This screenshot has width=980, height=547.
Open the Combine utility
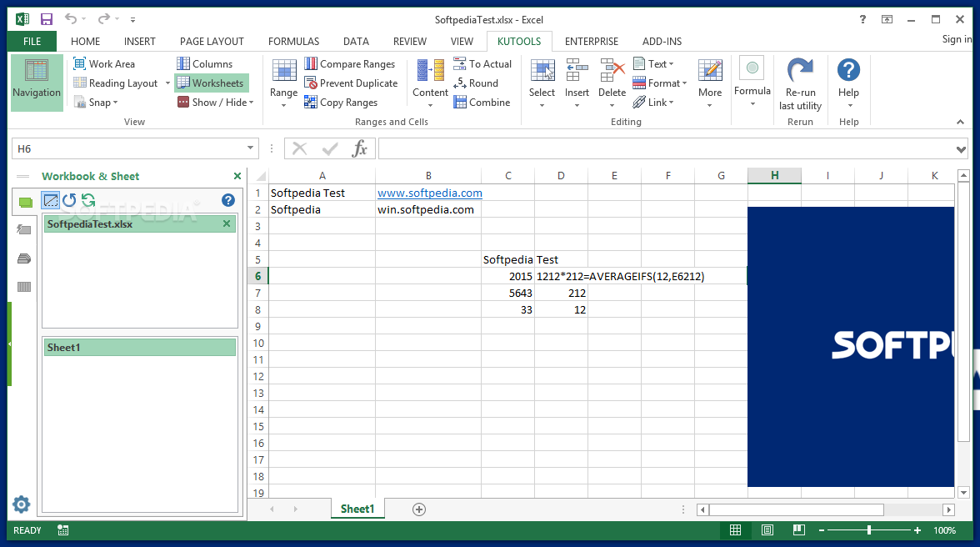pos(482,103)
